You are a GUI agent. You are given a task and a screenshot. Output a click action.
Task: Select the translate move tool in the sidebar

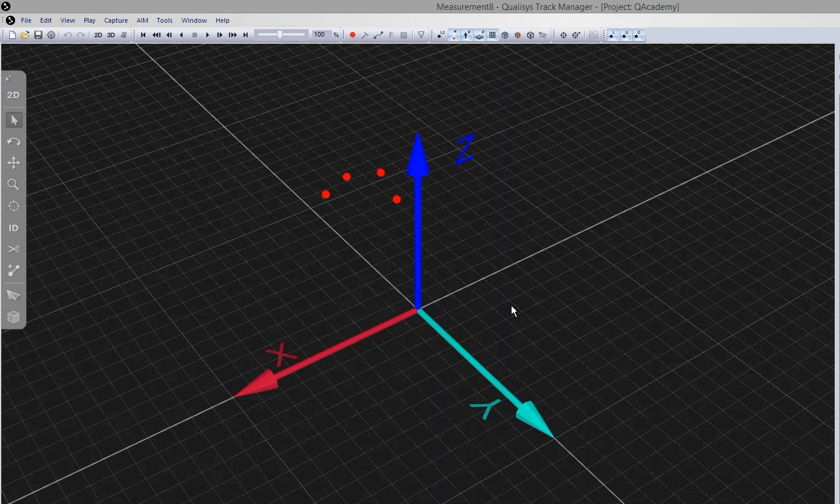click(13, 163)
